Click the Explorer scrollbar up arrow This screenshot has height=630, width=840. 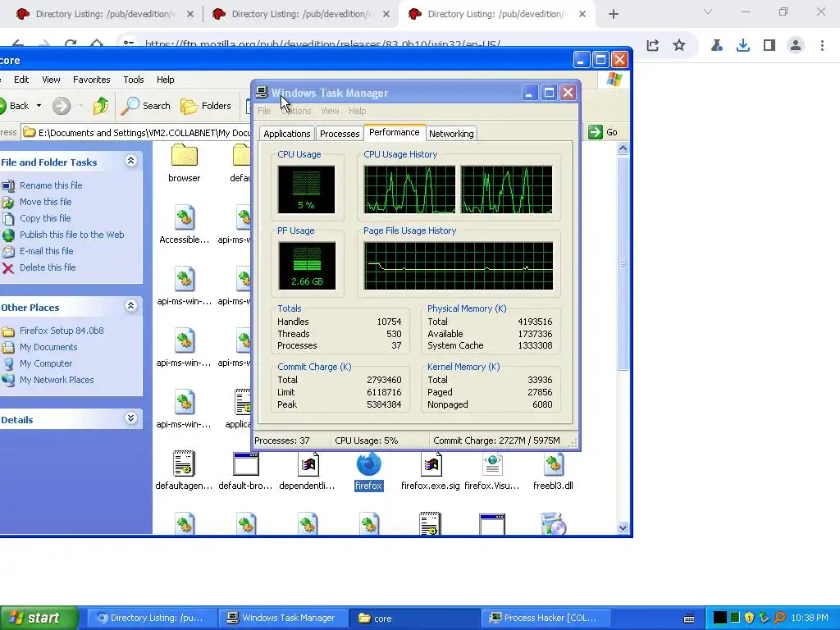point(623,148)
